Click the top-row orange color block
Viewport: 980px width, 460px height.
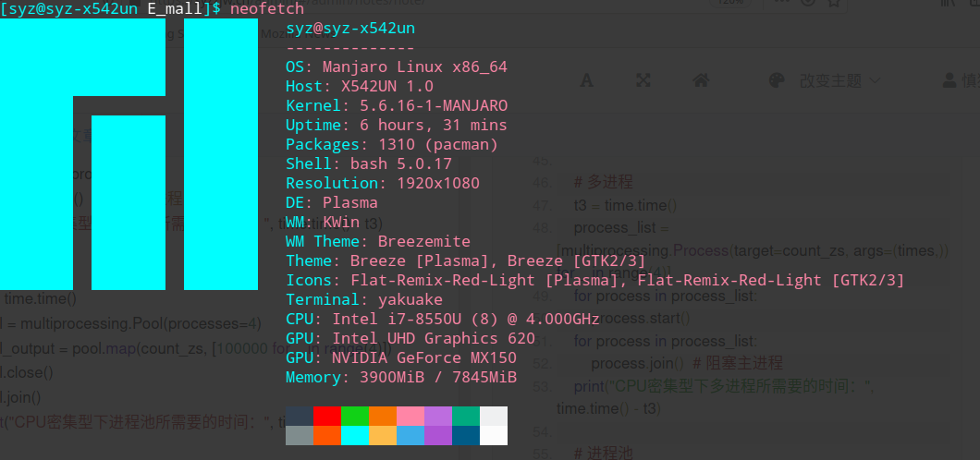coord(383,416)
